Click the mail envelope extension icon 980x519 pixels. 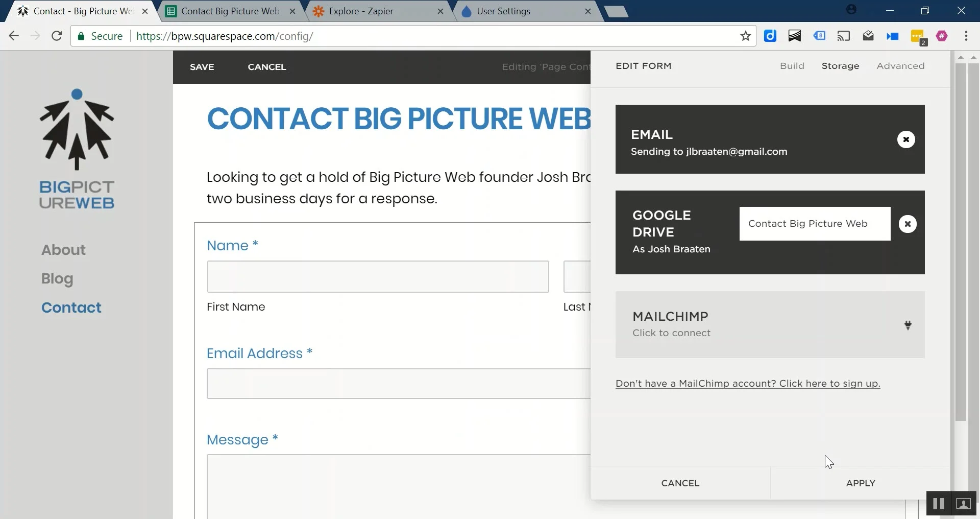868,36
